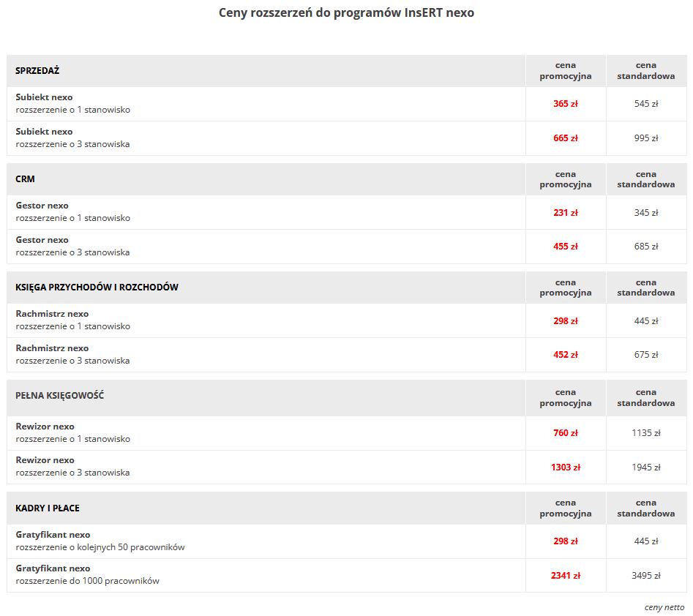Click the ceny netto footnote
Image resolution: width=693 pixels, height=616 pixels.
point(664,608)
